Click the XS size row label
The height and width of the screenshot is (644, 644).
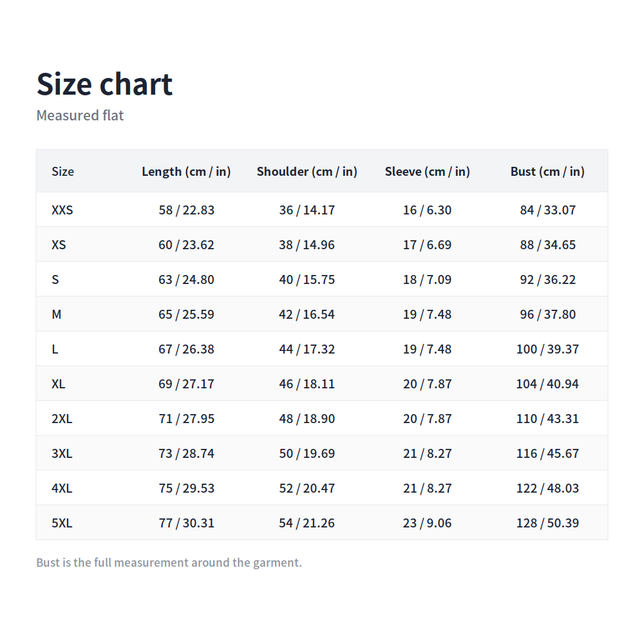pos(59,245)
